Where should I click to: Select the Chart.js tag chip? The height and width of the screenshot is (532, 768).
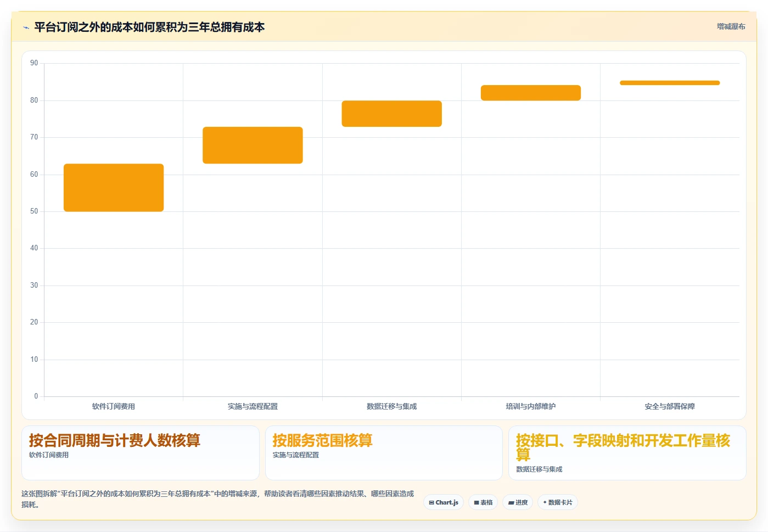coord(444,502)
